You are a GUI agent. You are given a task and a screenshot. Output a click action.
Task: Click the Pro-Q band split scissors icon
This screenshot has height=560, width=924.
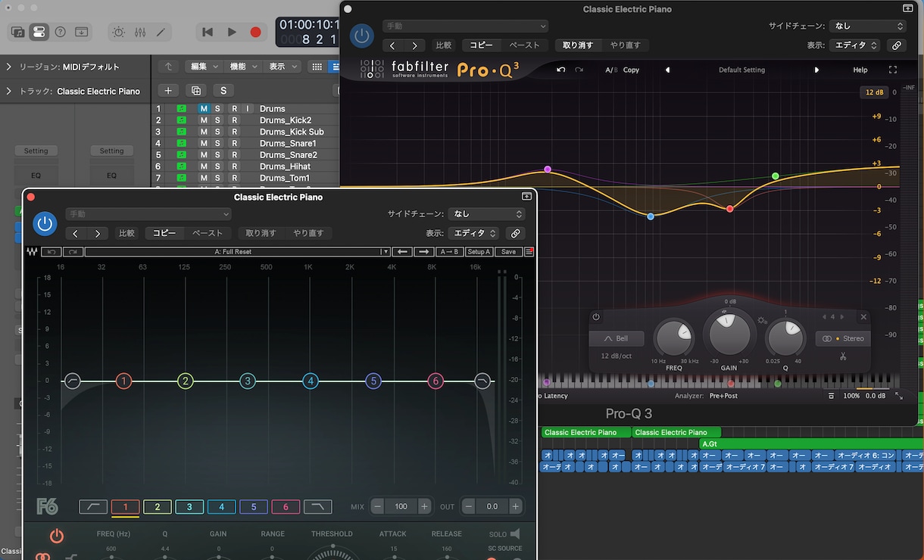(843, 356)
